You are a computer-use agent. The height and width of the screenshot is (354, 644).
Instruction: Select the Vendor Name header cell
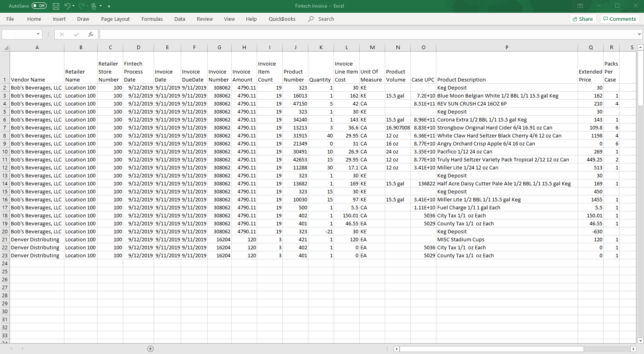(x=37, y=68)
